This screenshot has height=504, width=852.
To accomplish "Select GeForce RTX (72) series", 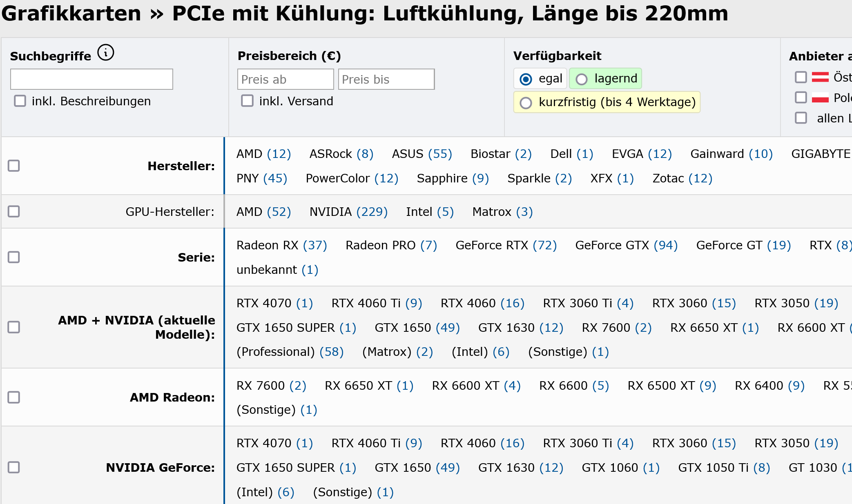I will point(506,245).
